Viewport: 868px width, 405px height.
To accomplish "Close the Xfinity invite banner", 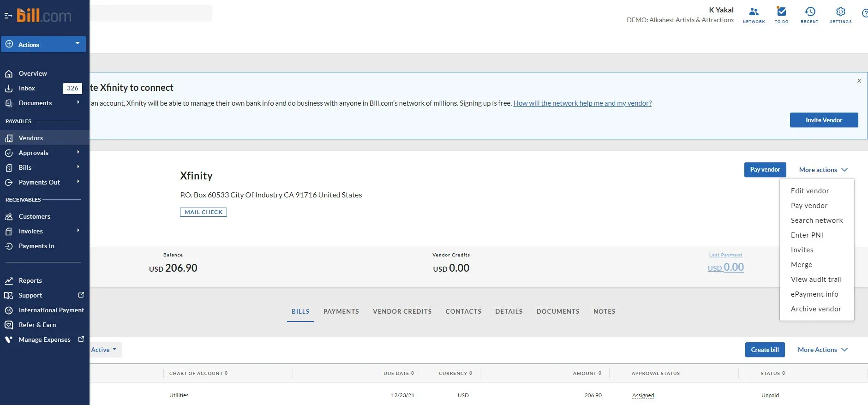I will tap(859, 81).
